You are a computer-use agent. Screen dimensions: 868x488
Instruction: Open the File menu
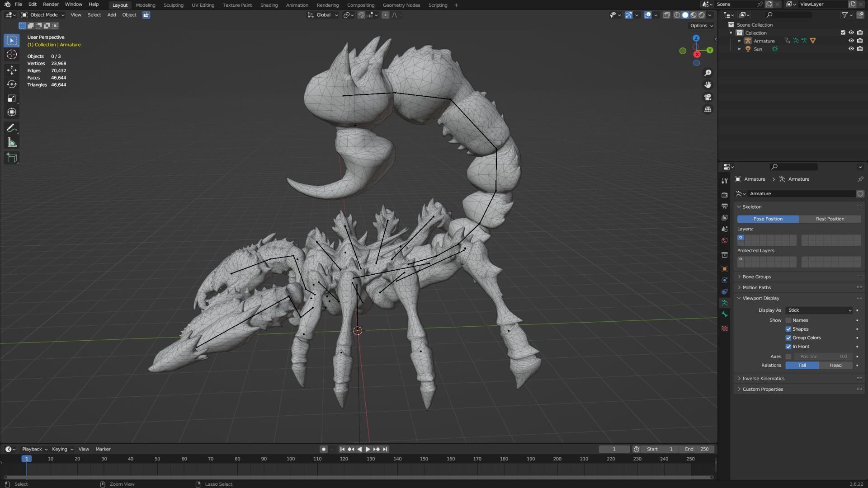(19, 5)
